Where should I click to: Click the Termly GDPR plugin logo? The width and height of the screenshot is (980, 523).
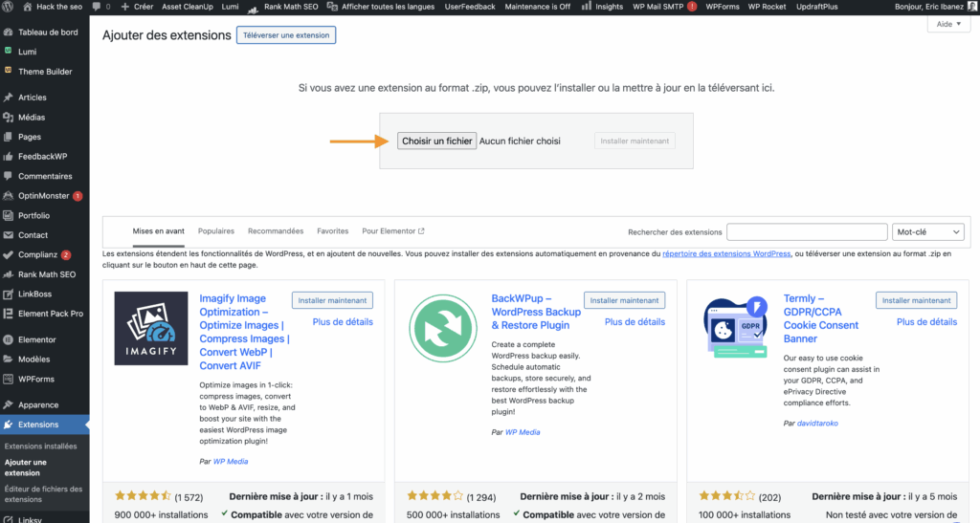pyautogui.click(x=736, y=328)
